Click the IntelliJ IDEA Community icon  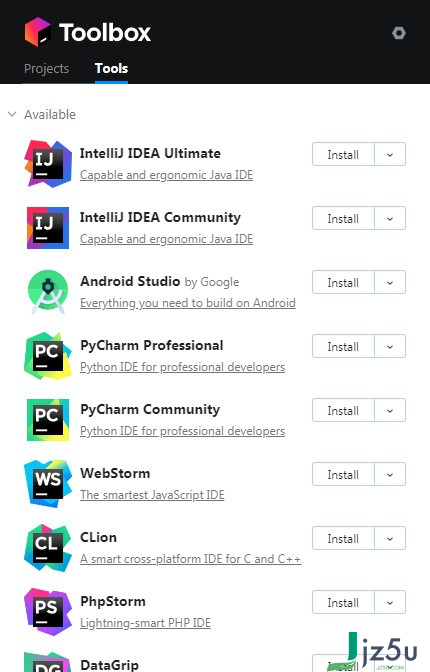click(x=48, y=228)
